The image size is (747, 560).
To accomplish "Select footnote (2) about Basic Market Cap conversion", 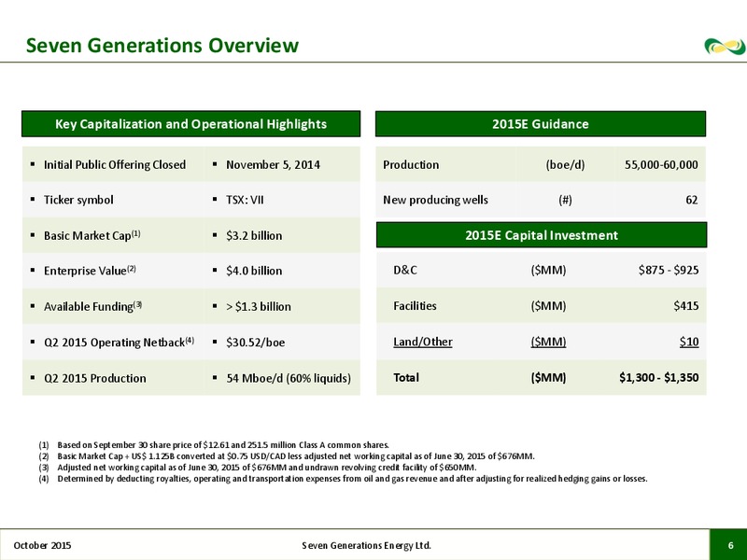I will point(287,456).
